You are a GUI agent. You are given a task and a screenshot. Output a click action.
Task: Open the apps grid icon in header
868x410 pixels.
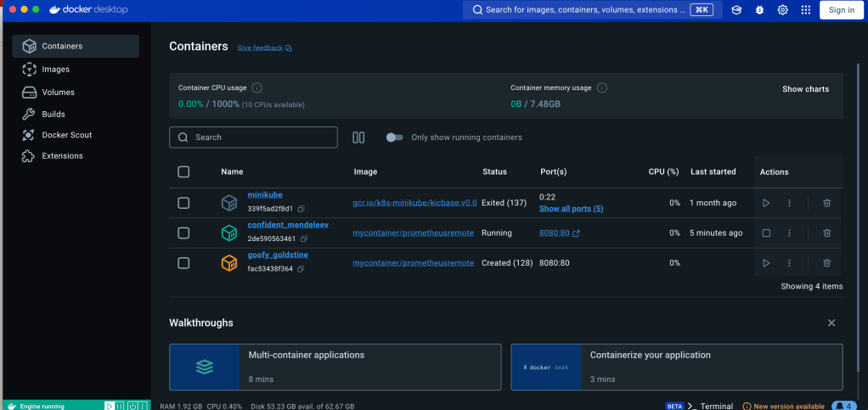[806, 10]
